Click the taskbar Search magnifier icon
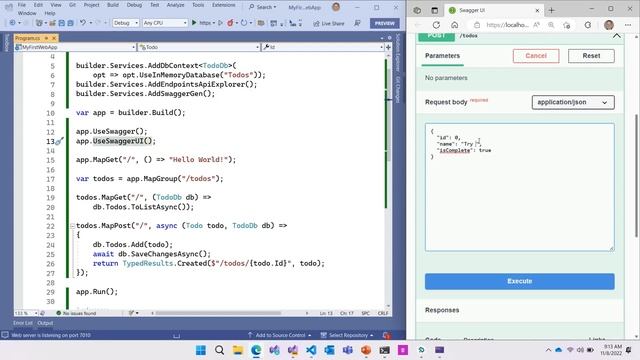Viewport: 640px width, 360px height. 219,350
